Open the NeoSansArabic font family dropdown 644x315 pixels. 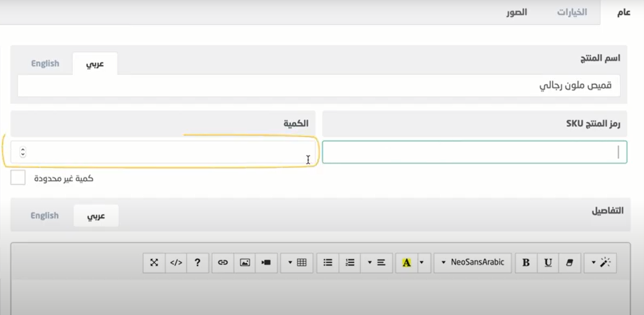472,262
